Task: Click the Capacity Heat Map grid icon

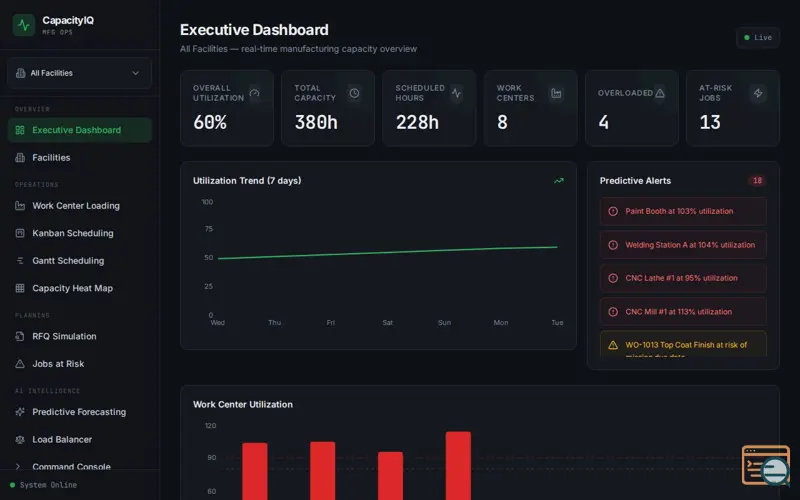Action: 20,288
